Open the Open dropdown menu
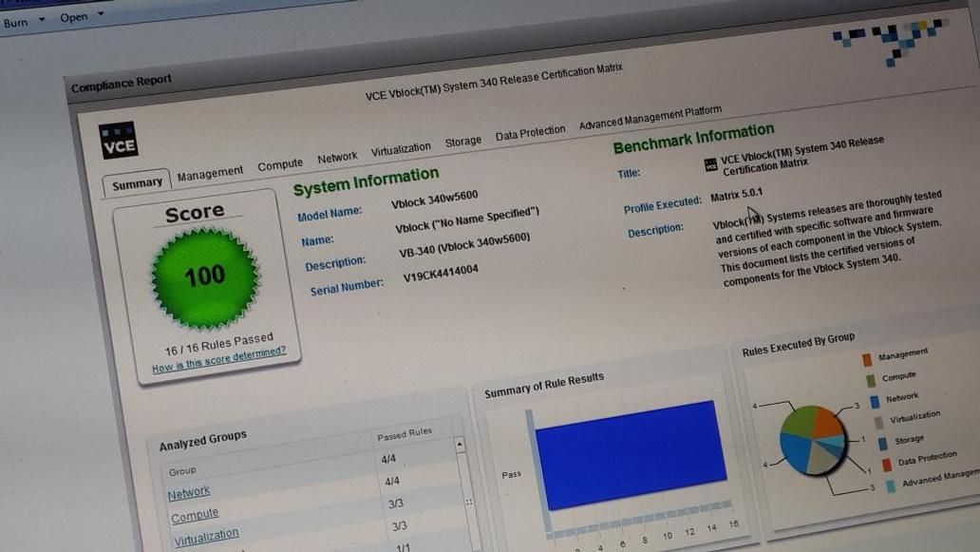The width and height of the screenshot is (980, 552). click(82, 16)
